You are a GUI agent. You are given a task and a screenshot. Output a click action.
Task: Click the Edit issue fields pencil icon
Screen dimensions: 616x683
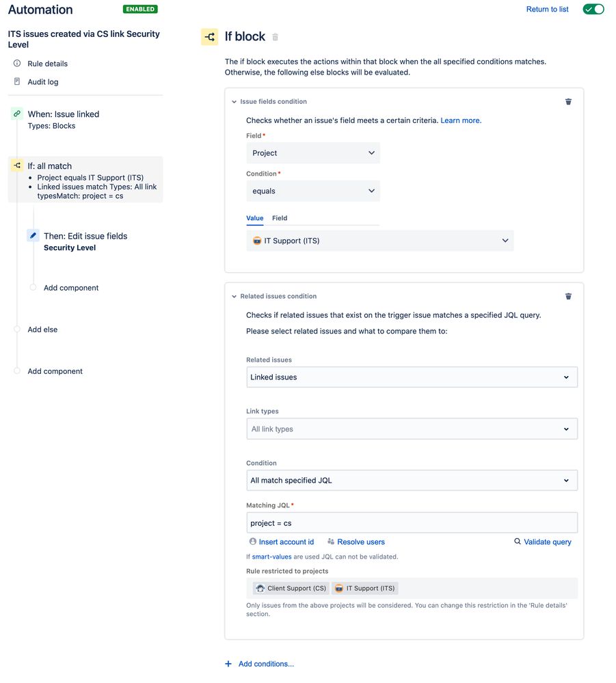(x=33, y=236)
